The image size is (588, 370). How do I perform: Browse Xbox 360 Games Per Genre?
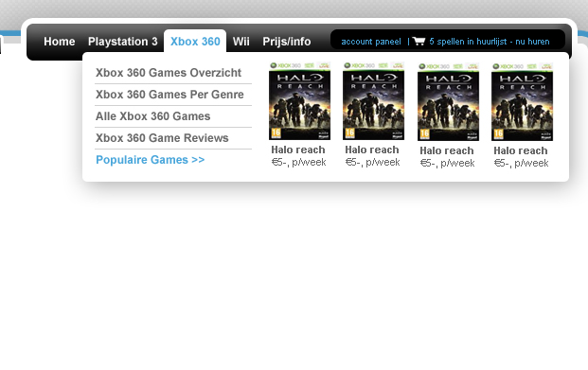click(169, 94)
